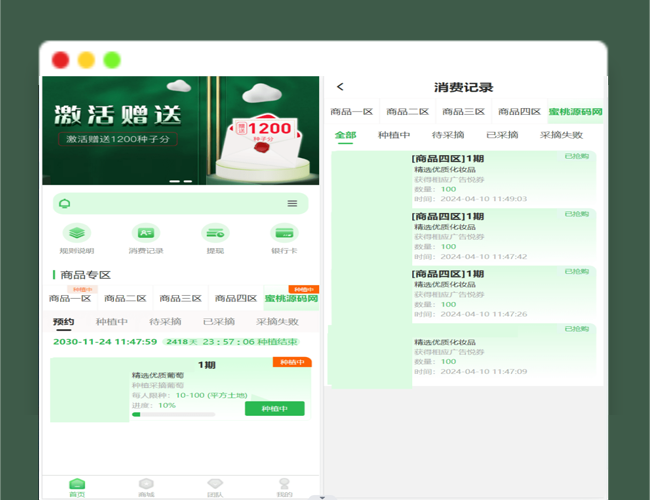Click 激活赠送1200种子分 banner caption

(118, 139)
